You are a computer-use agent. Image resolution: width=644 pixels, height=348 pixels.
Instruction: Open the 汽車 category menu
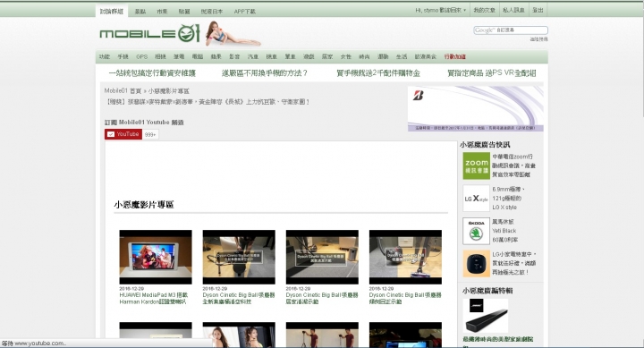253,56
